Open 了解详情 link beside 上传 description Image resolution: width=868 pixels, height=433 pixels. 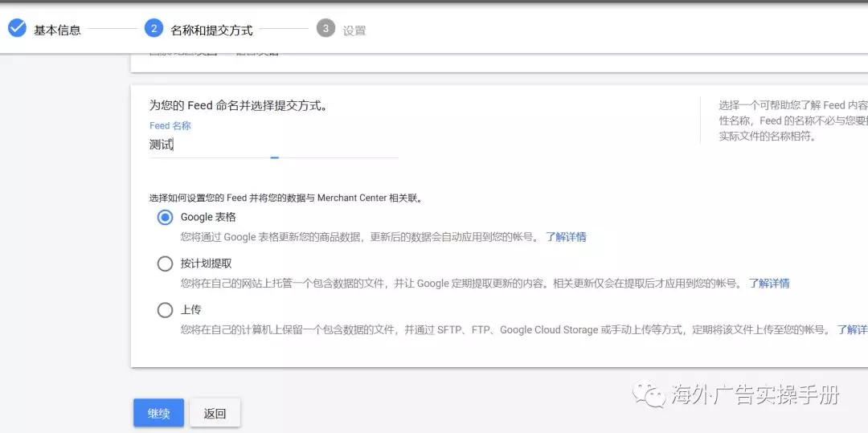pyautogui.click(x=852, y=330)
